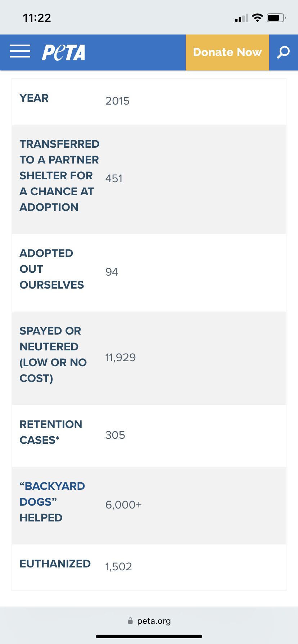Tap the Retention Cases* label

(x=51, y=432)
